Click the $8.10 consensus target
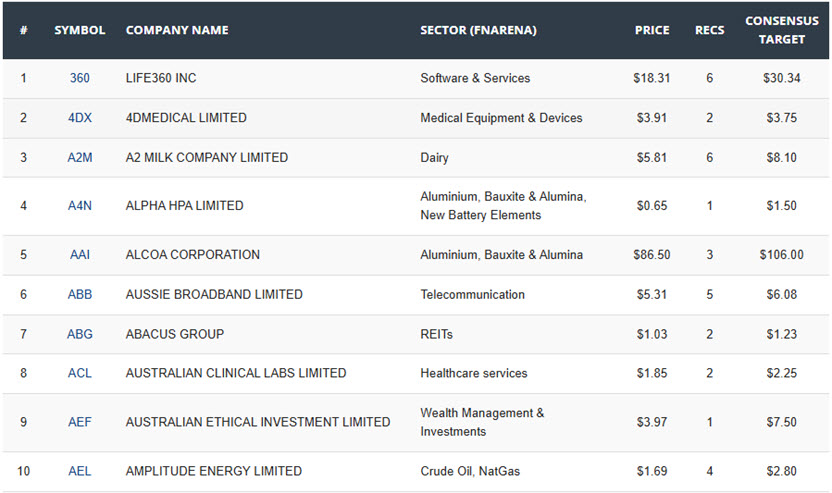Screen dimensions: 832x493 [782, 158]
